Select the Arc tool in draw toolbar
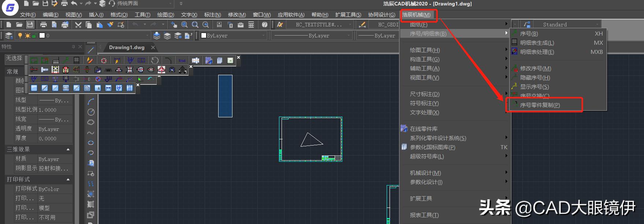The height and width of the screenshot is (224, 644). 91,102
